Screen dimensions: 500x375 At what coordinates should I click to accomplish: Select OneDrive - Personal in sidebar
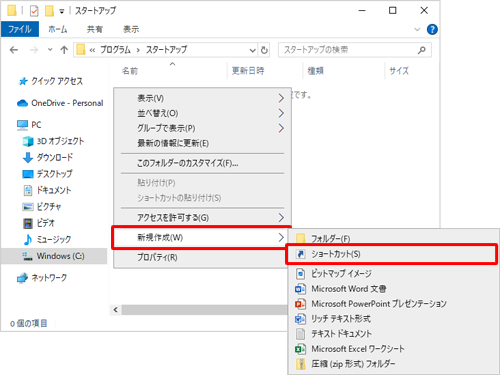[x=60, y=103]
